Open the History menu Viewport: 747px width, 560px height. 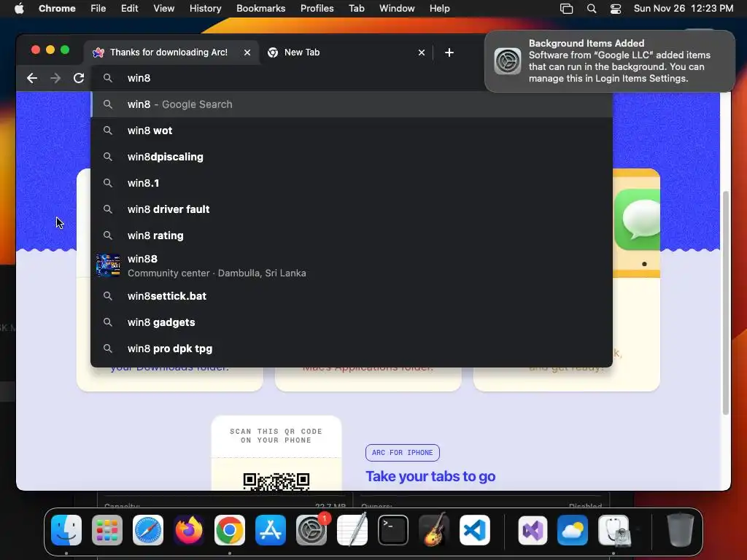205,9
